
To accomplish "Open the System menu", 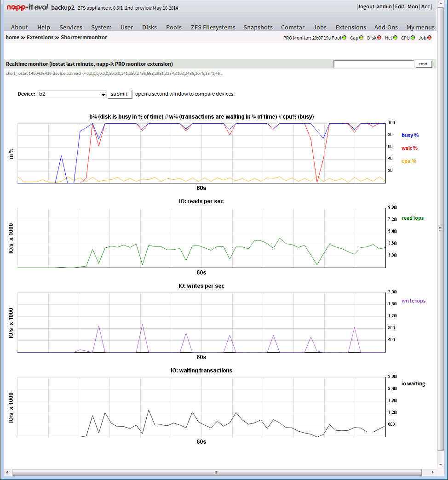I will [x=101, y=27].
